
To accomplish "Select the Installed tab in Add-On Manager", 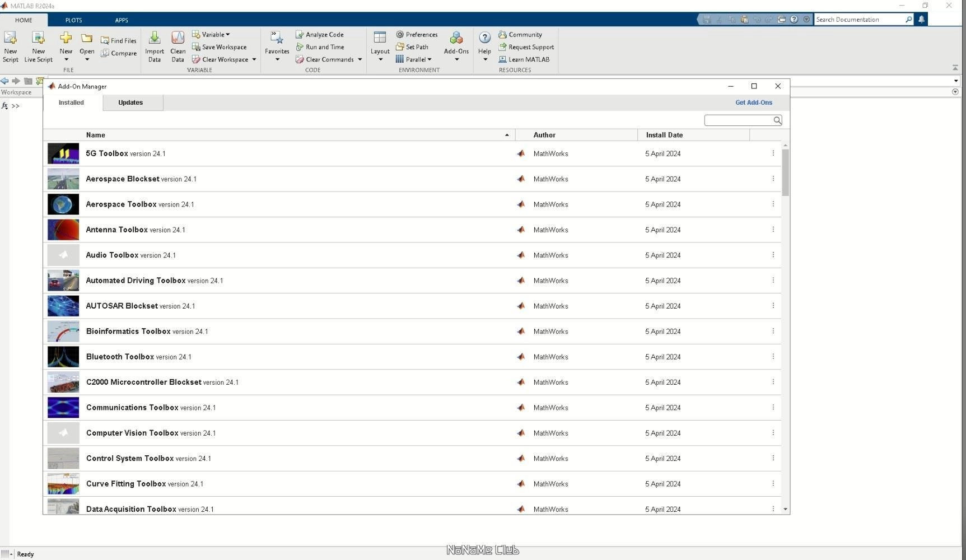I will pos(72,102).
